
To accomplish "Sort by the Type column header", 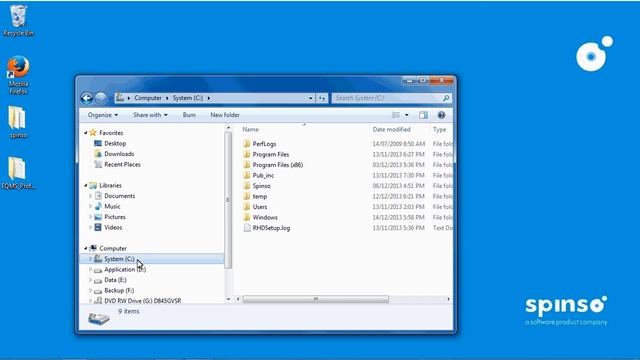I will pos(441,129).
